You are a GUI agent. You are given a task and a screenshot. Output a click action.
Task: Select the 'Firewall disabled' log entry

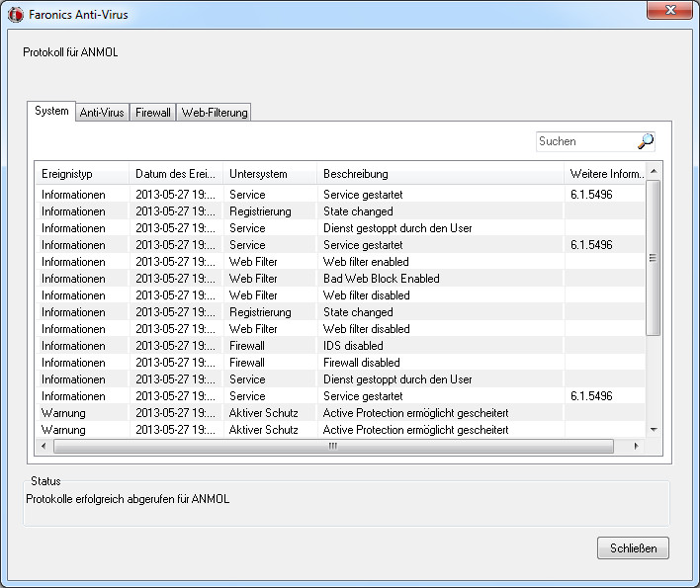point(340,363)
